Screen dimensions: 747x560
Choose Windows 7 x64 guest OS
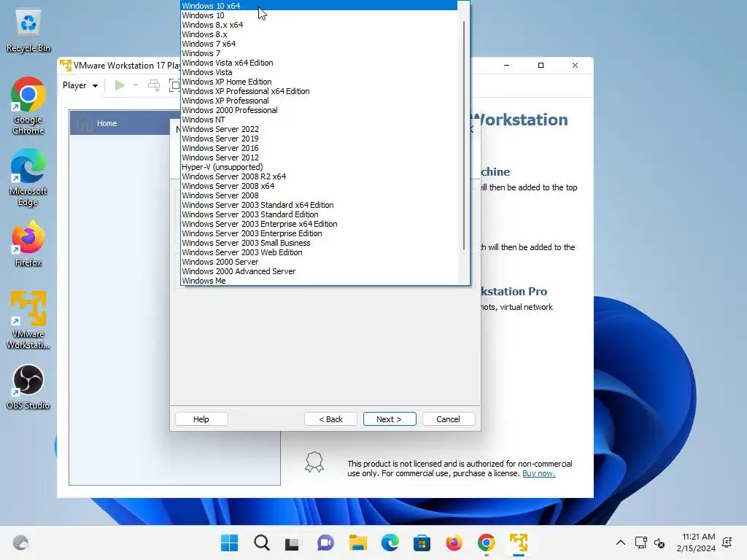coord(319,44)
